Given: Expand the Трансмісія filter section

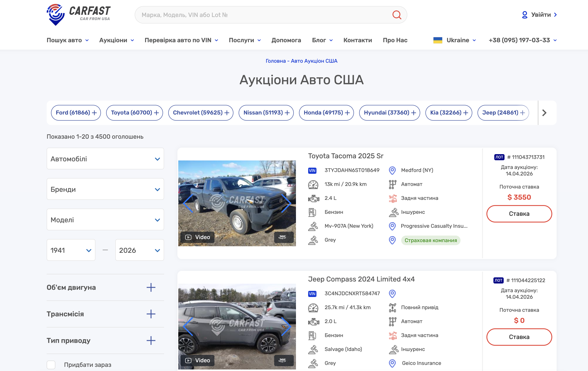Looking at the screenshot, I should [x=151, y=314].
